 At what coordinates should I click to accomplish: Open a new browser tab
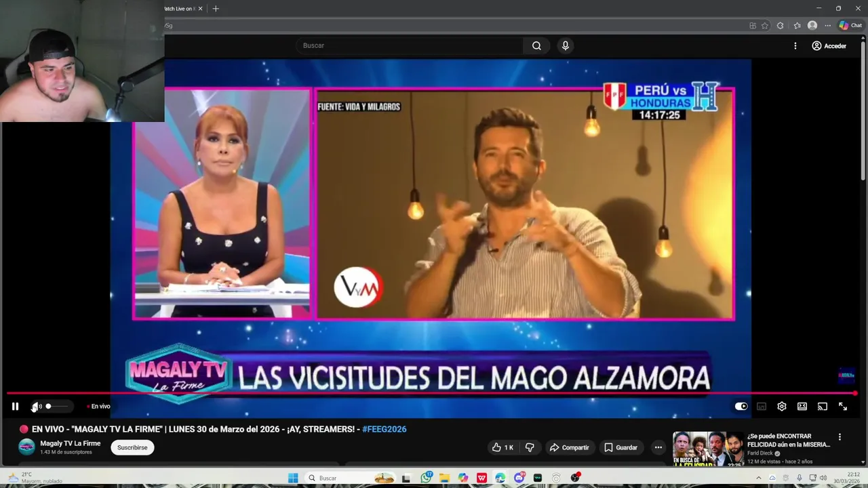pos(216,9)
